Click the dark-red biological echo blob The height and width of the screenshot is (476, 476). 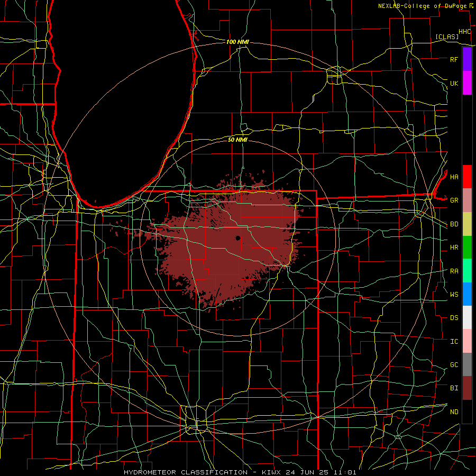225,243
